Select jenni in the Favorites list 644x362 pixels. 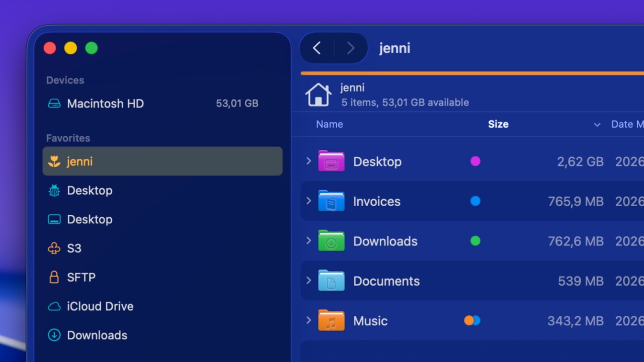(x=163, y=161)
